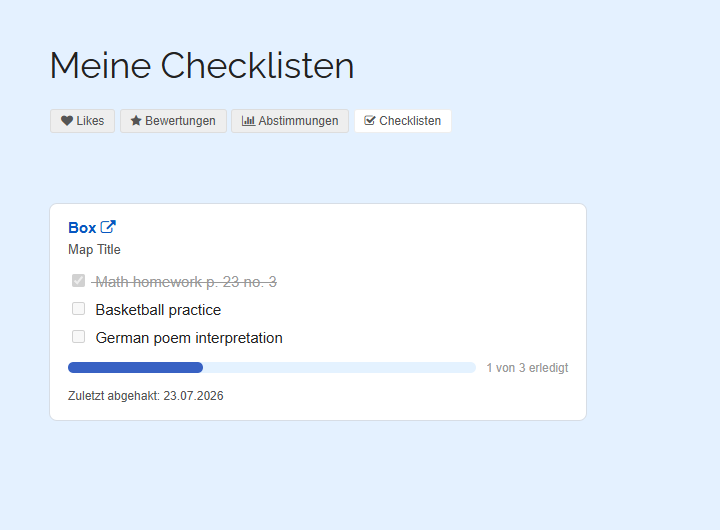Click the heart icon on Likes
The height and width of the screenshot is (530, 720).
tap(67, 121)
